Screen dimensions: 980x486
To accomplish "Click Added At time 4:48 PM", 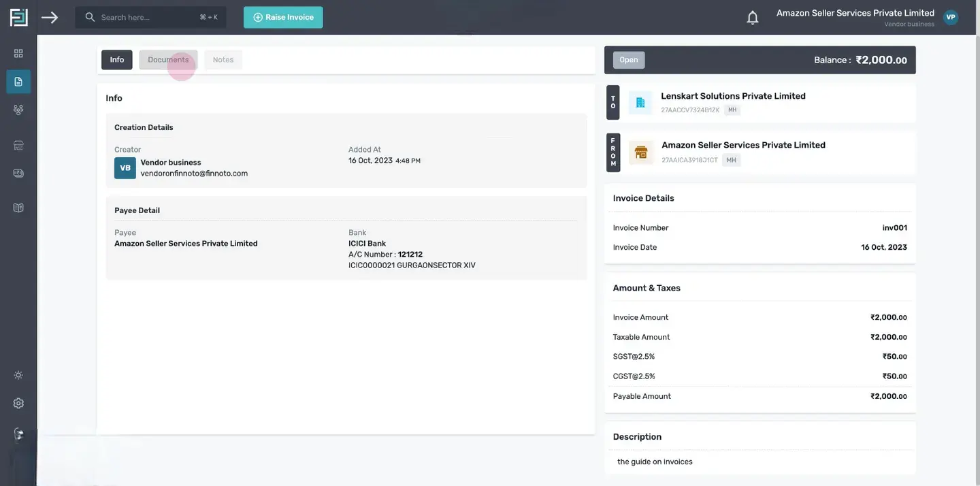I will [408, 161].
